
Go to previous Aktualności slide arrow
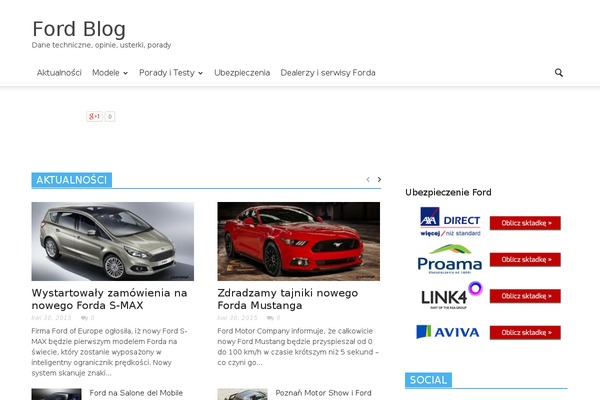(x=368, y=179)
